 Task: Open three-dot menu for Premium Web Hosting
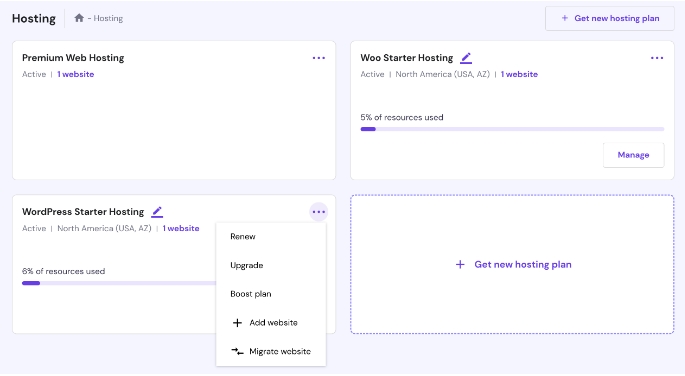[x=319, y=58]
